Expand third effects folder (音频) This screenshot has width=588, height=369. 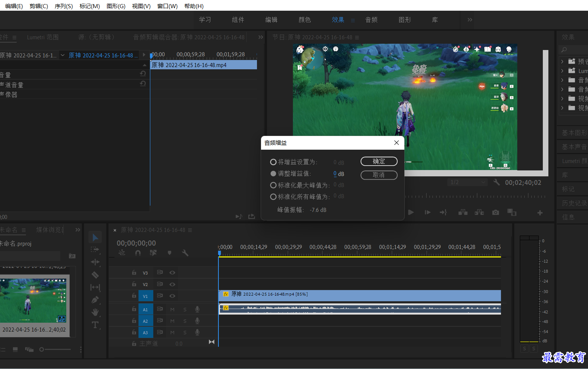click(x=562, y=80)
